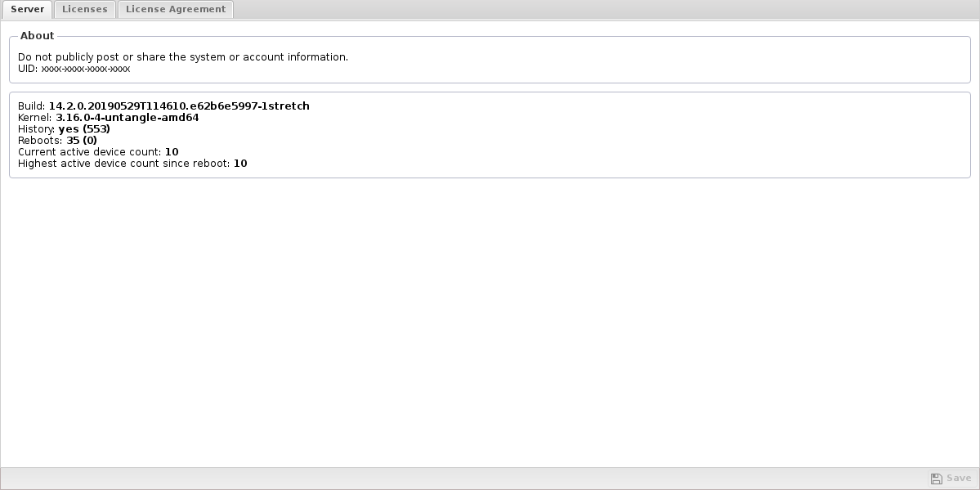980x490 pixels.
Task: Click the floppy disk Save icon
Action: 936,479
